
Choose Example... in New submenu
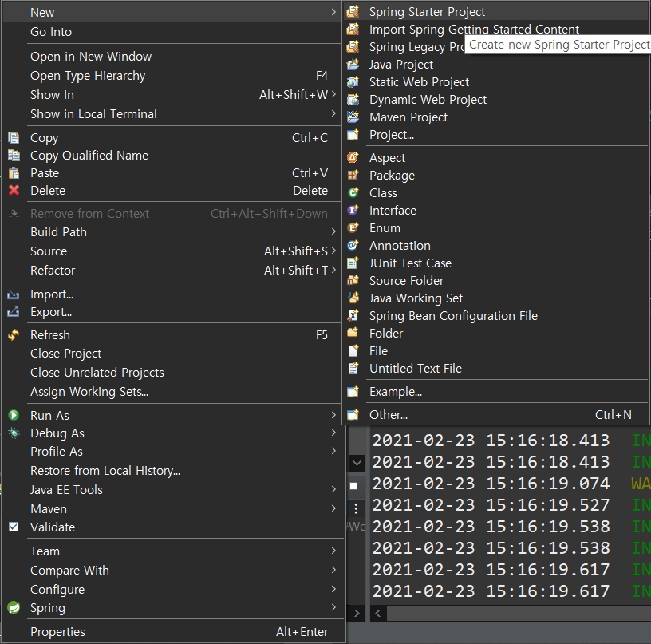pyautogui.click(x=495, y=392)
